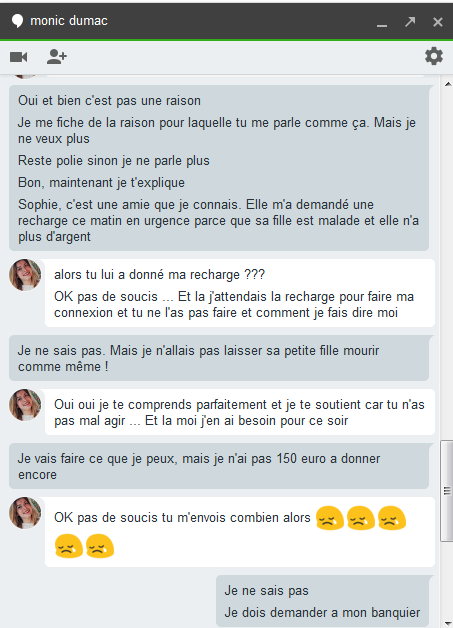Click the "monic dumac" title name

(x=69, y=21)
